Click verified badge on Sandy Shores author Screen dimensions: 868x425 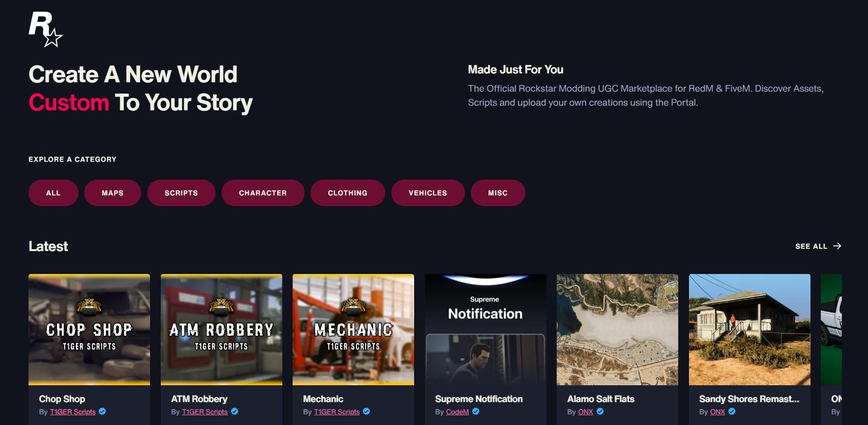click(x=732, y=411)
